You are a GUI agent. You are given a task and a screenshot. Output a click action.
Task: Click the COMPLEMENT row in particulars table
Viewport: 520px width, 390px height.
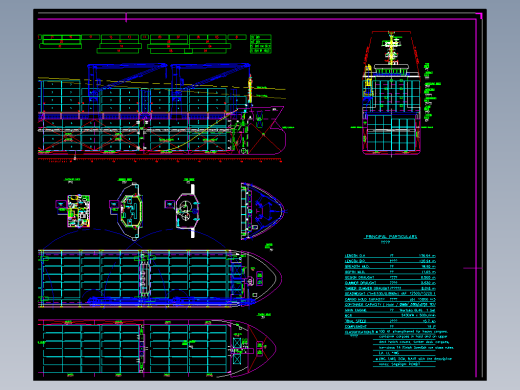390,327
